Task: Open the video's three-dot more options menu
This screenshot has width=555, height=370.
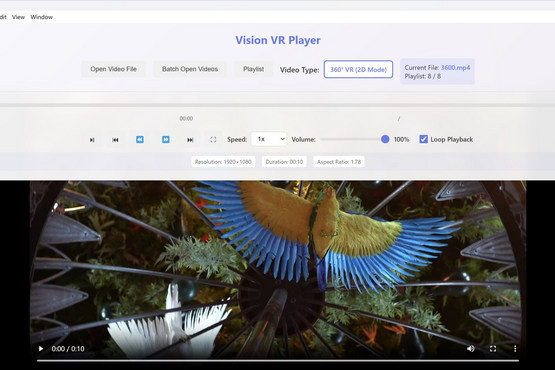Action: pyautogui.click(x=515, y=349)
